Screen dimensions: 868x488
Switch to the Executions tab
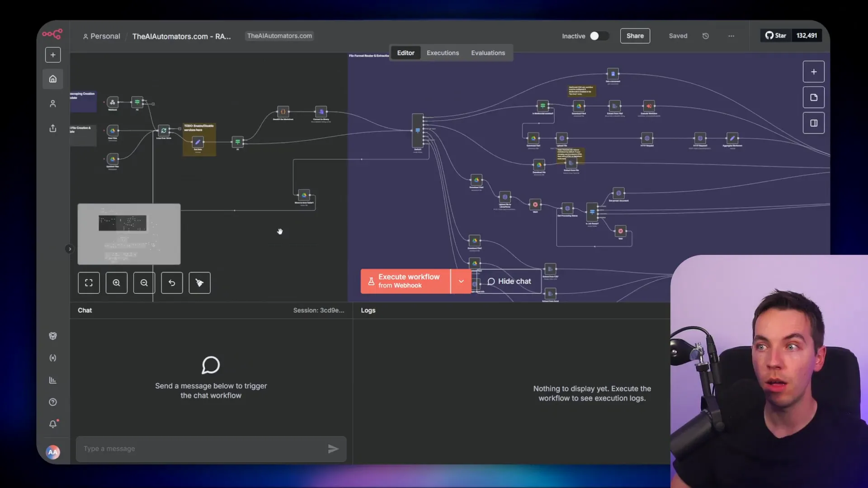point(443,53)
